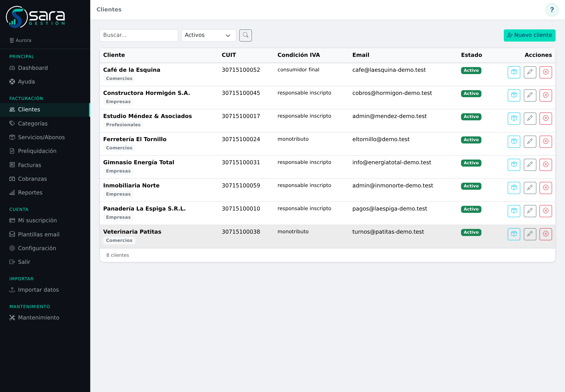565x392 pixels.
Task: Edit Panadería La Espiga pencil icon
Action: coord(530,211)
